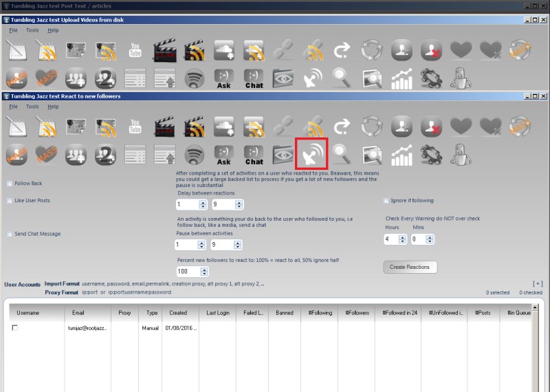Click SoundCloud cloud icon in React window
The height and width of the screenshot is (392, 550).
pos(224,127)
